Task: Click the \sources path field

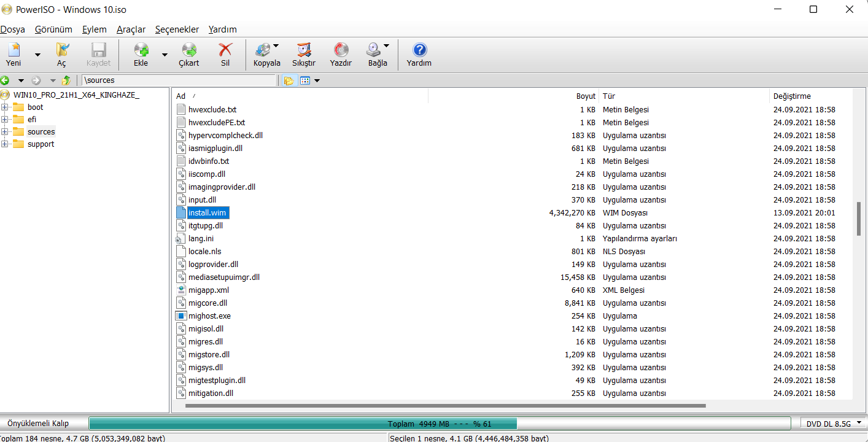Action: click(179, 80)
